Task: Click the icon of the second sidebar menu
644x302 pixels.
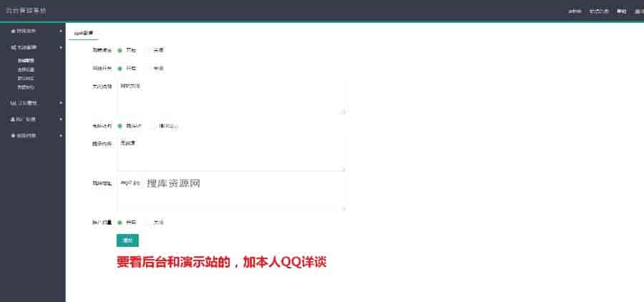Action: tap(13, 48)
